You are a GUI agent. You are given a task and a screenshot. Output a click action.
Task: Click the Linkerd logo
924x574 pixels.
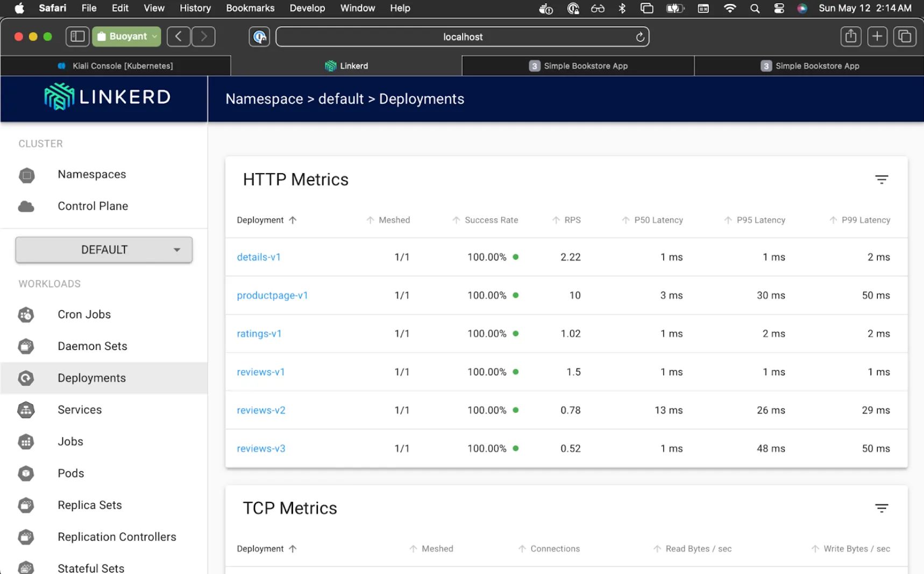tap(107, 97)
